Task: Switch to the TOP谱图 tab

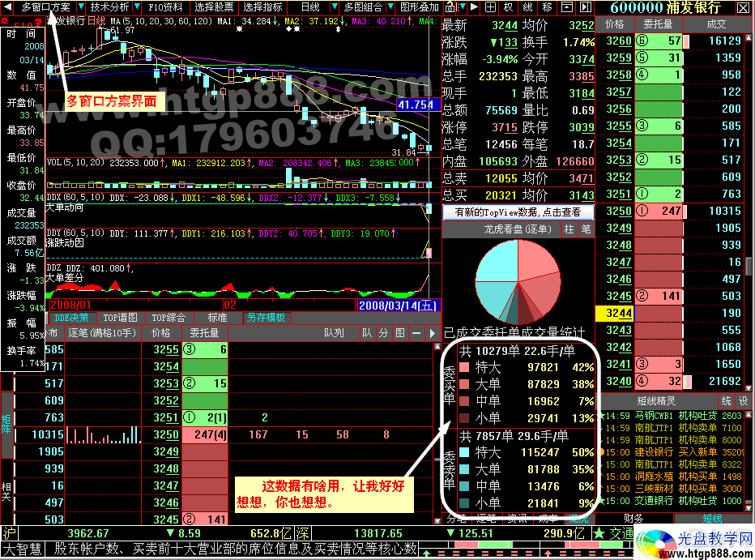Action: pyautogui.click(x=121, y=318)
